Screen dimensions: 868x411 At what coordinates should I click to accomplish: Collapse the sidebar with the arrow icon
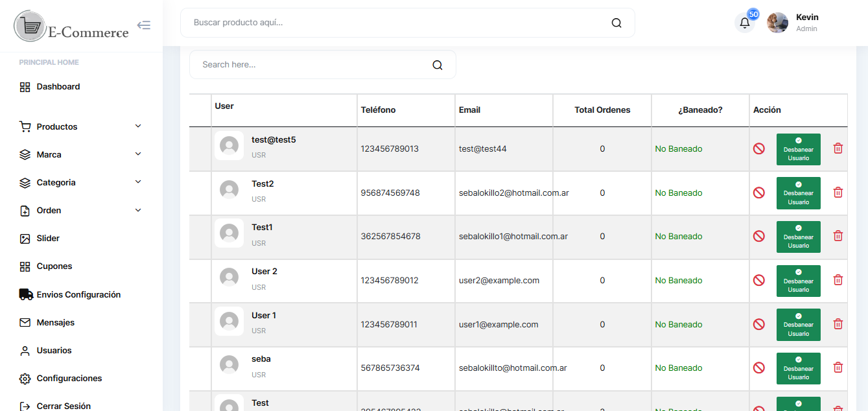click(x=144, y=25)
